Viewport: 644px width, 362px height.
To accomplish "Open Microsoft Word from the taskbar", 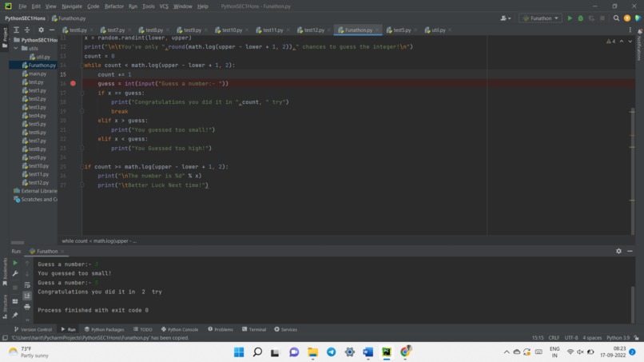I will [x=368, y=352].
